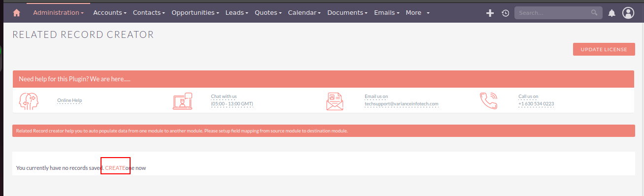Click the techsupport email address link
The height and width of the screenshot is (196, 644).
(401, 104)
